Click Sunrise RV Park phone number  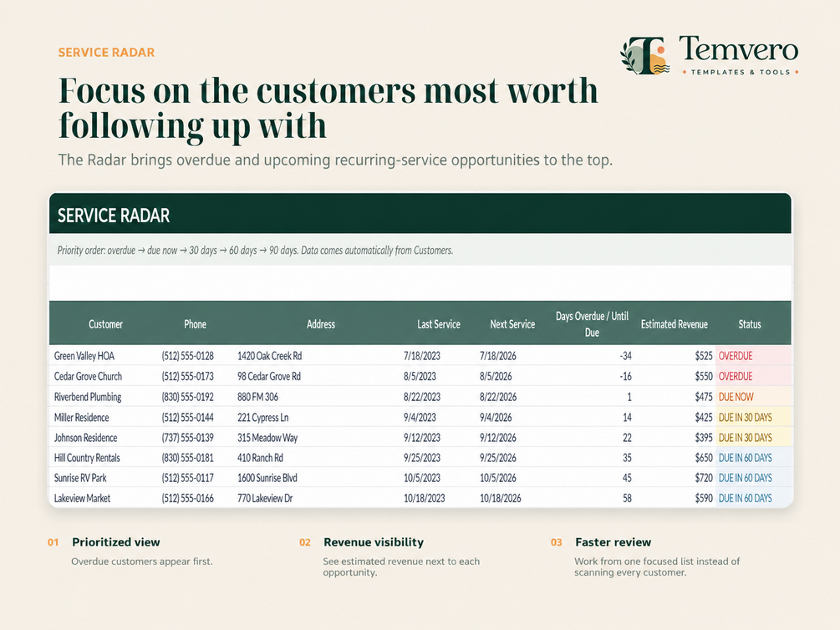pyautogui.click(x=187, y=478)
